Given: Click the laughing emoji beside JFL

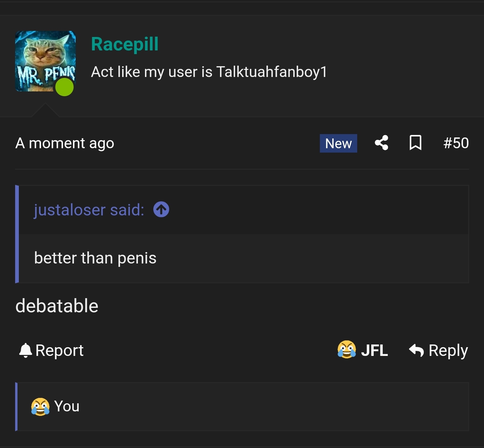Looking at the screenshot, I should point(347,350).
